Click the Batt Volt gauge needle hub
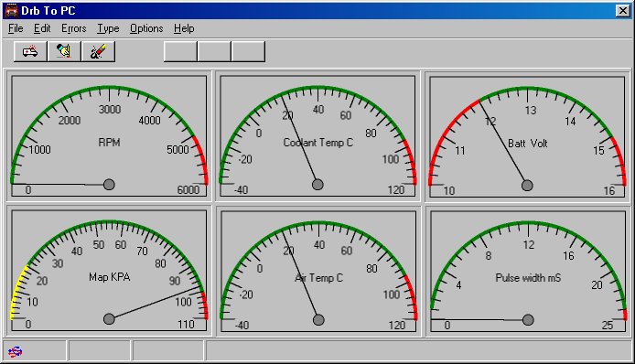Screen dimensions: 635x364 pos(527,186)
